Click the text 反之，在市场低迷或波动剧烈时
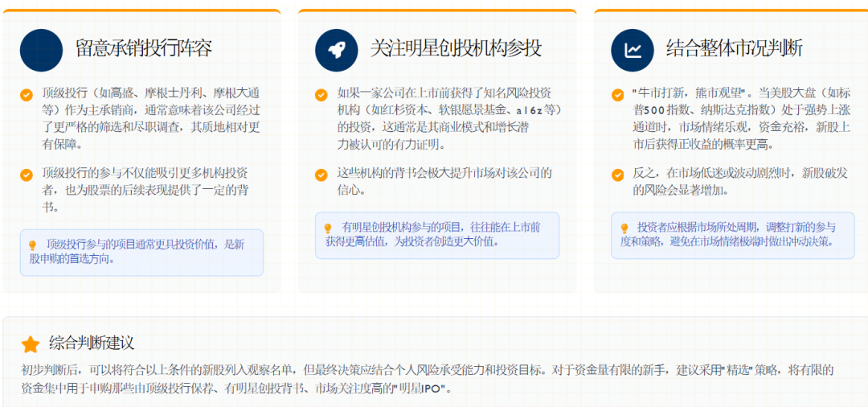This screenshot has height=407, width=868. 742,182
